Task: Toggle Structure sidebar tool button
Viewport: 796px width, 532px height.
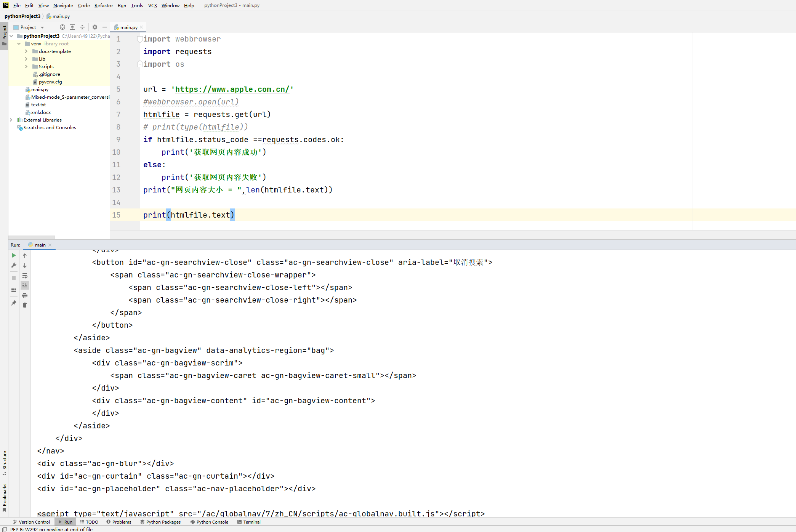Action: [4, 463]
